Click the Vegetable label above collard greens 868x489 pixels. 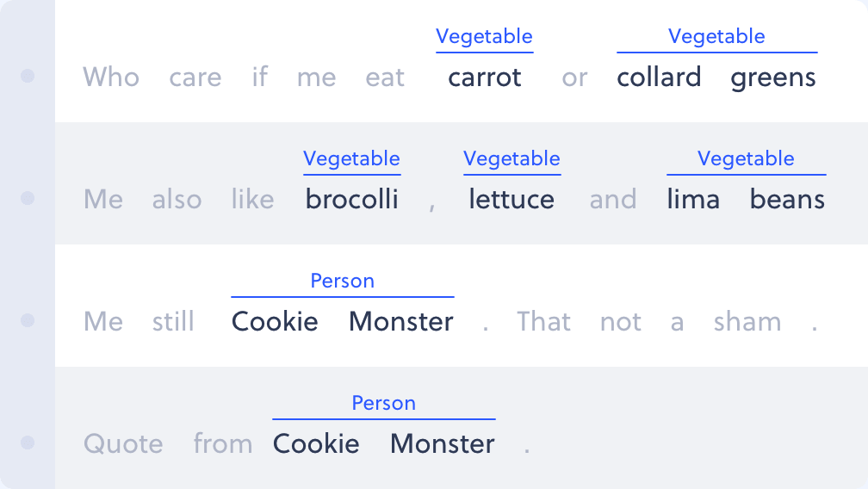716,36
